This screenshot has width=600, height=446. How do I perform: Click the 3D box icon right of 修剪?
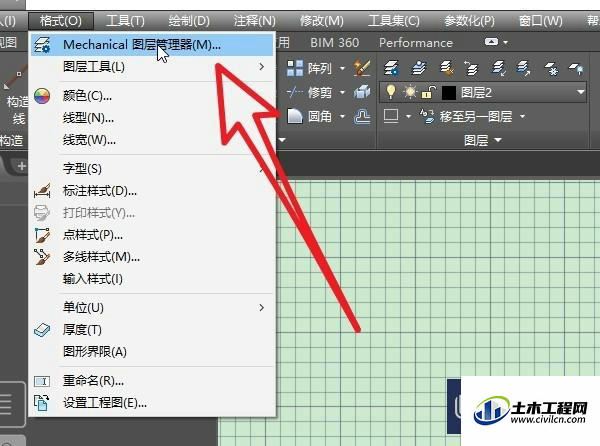(362, 92)
